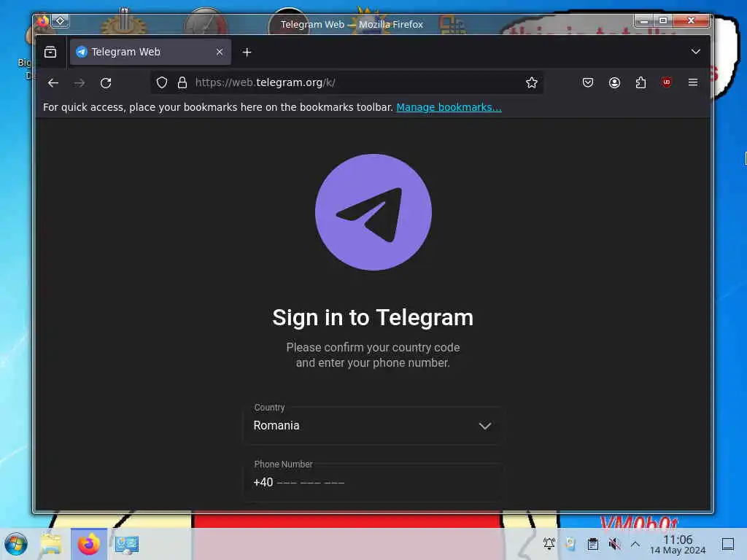Select the Firefox taskbar button
This screenshot has width=747, height=560.
click(x=89, y=544)
